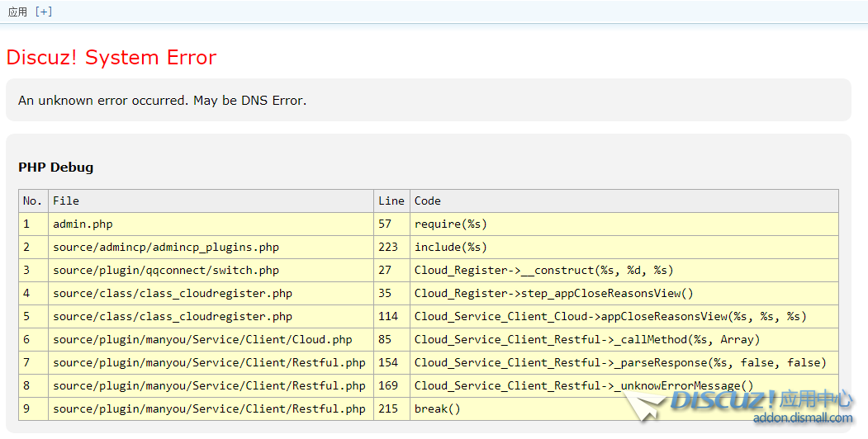The width and height of the screenshot is (868, 439).
Task: Click row number 6 cell
Action: [33, 339]
